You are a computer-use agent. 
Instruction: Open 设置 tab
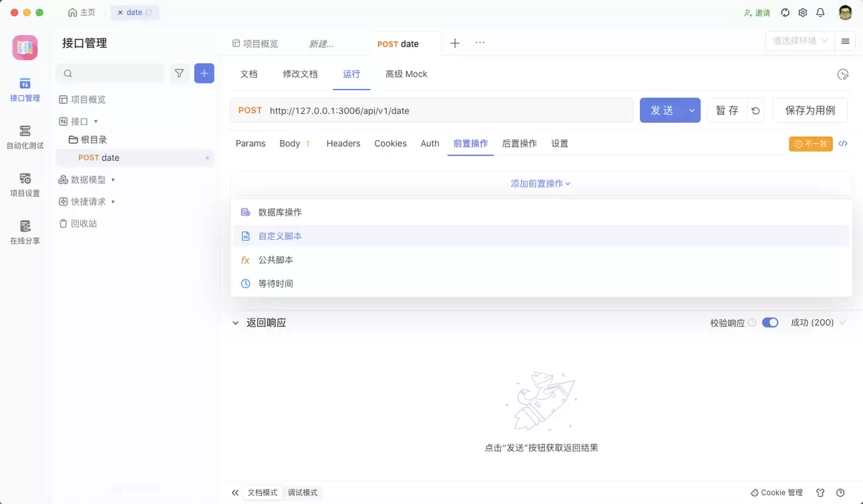pos(560,144)
